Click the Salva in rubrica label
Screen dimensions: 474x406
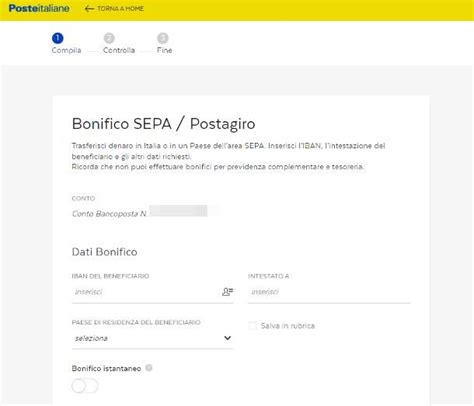coord(288,326)
